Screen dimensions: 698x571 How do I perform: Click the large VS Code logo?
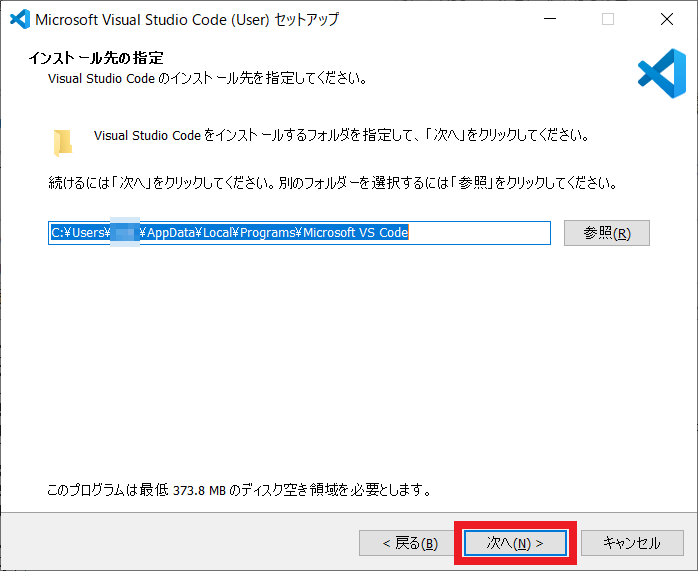662,73
